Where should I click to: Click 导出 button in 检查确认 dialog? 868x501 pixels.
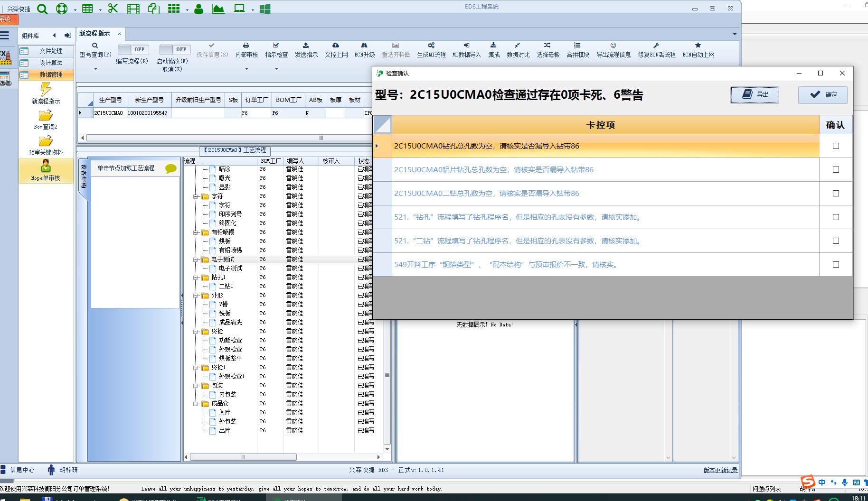point(755,94)
